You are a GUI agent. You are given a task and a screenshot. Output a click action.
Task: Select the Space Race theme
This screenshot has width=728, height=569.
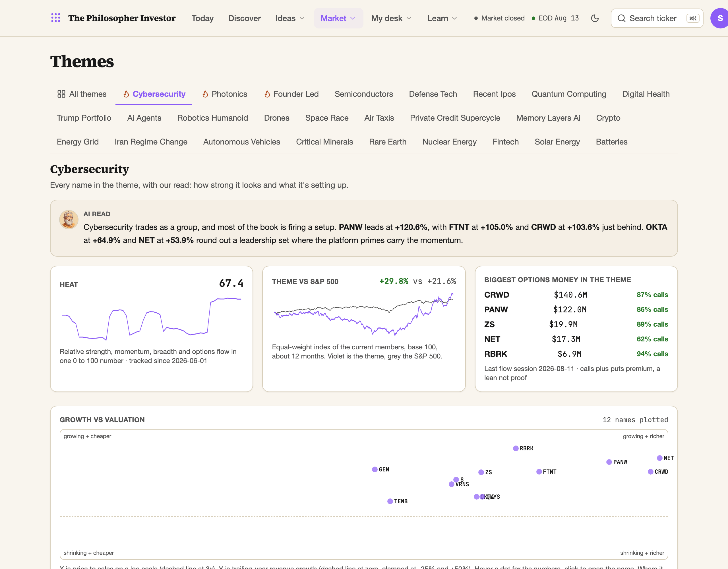coord(327,118)
